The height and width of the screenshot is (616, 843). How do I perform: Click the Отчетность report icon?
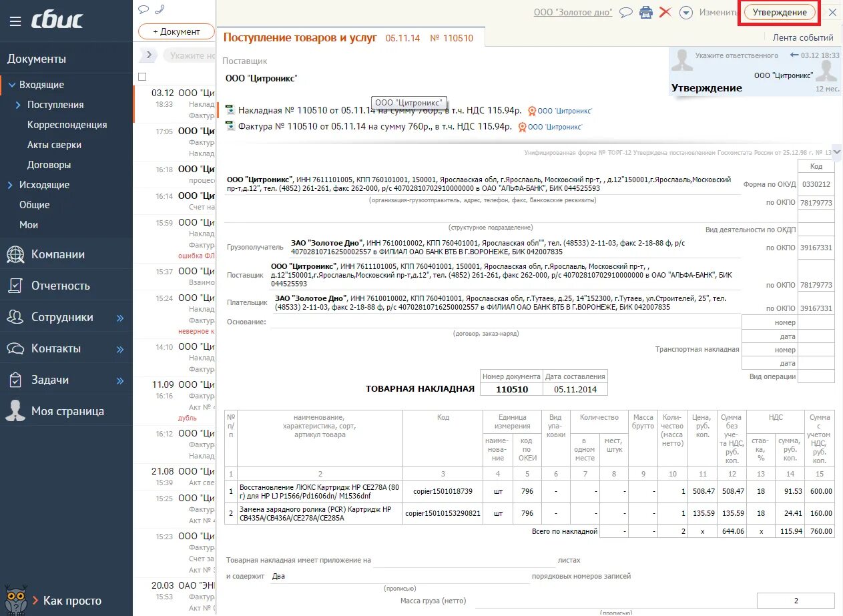pos(15,286)
